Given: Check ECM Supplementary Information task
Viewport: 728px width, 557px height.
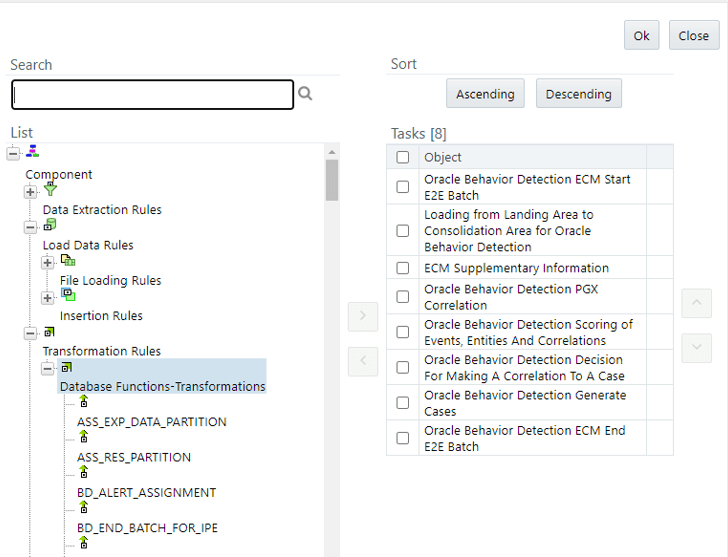Looking at the screenshot, I should point(403,268).
